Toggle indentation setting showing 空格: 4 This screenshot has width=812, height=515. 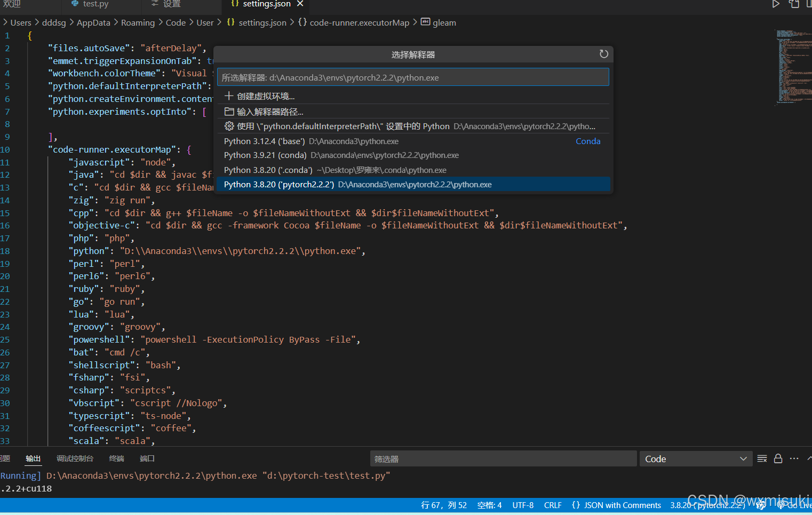(489, 505)
